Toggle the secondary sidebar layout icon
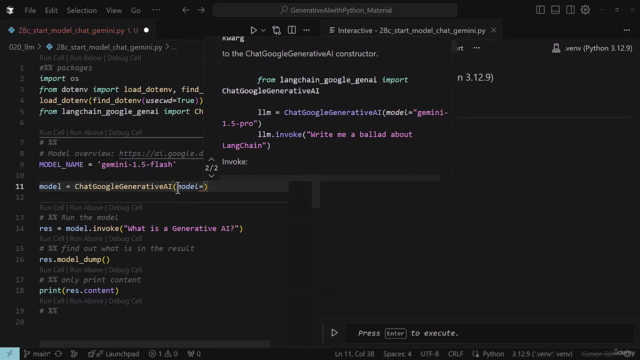 click(570, 10)
